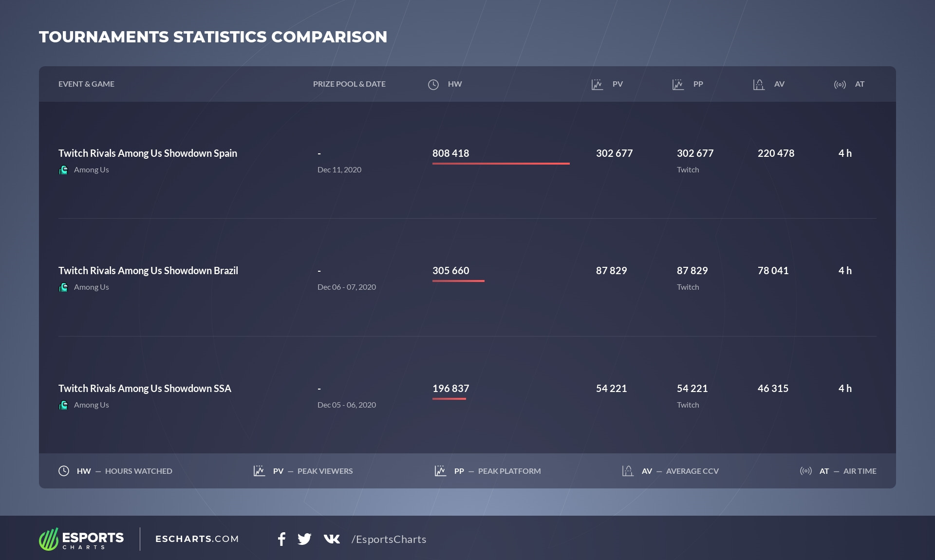Click the Among Us label in SSA row

click(x=92, y=405)
